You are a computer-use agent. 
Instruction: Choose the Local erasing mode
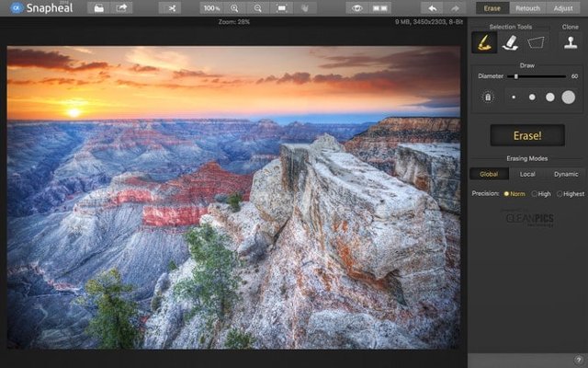(526, 174)
